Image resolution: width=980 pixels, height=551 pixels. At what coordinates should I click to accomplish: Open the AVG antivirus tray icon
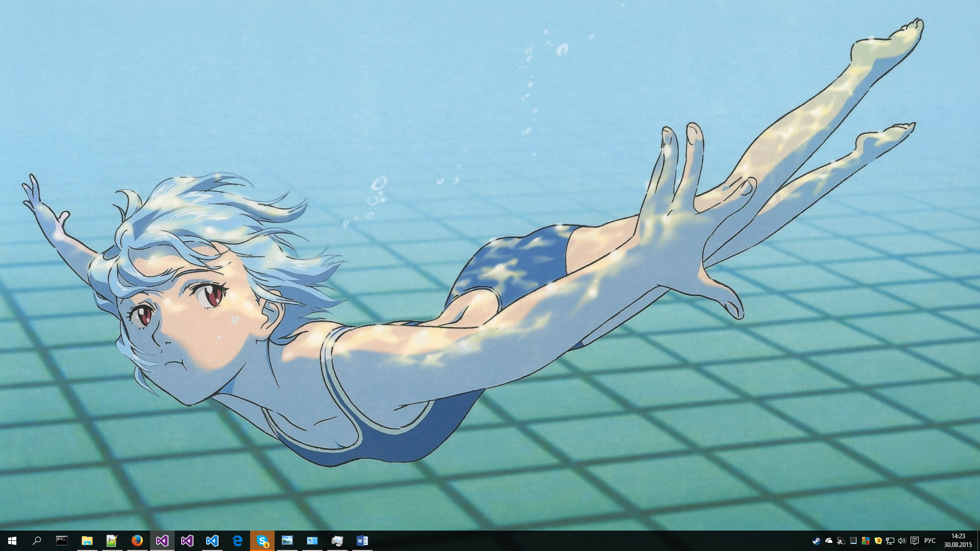(866, 541)
